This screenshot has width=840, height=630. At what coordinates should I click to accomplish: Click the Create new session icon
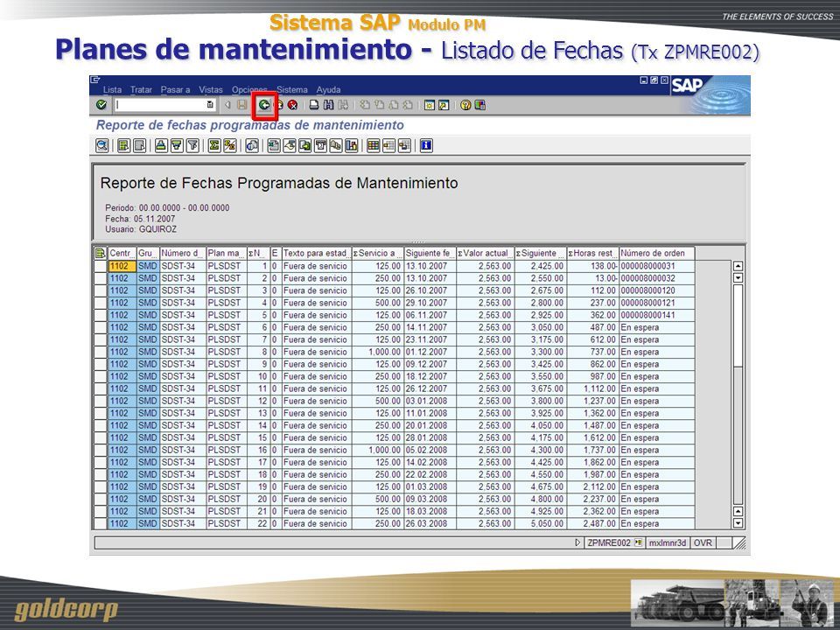pos(429,105)
